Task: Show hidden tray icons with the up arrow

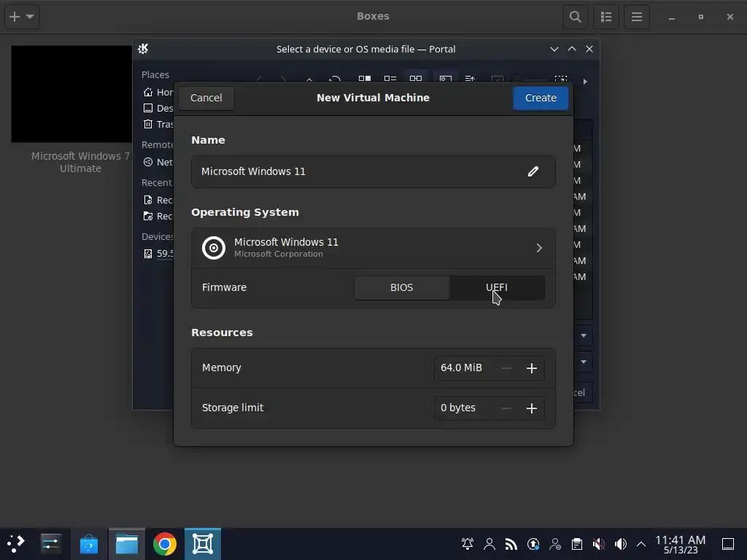Action: click(641, 544)
